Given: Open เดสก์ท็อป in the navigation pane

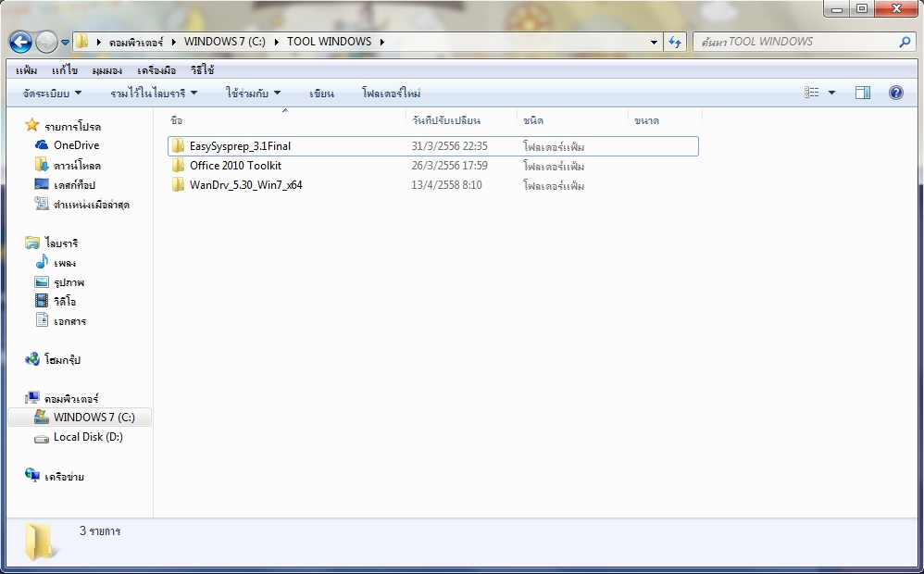Looking at the screenshot, I should tap(74, 185).
